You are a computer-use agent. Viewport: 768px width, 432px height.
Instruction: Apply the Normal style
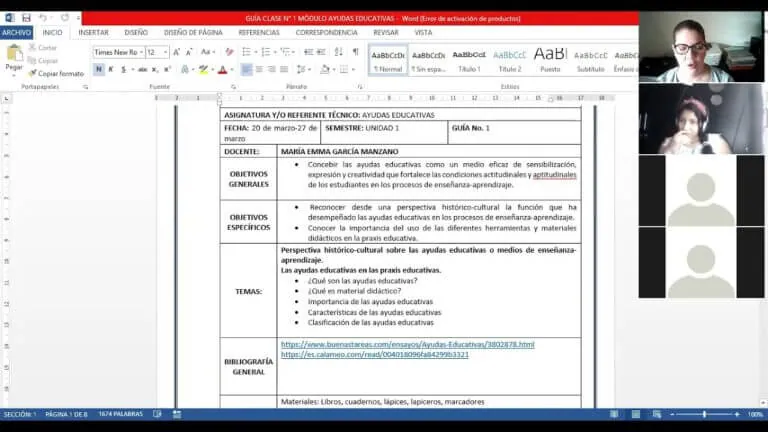(x=388, y=61)
